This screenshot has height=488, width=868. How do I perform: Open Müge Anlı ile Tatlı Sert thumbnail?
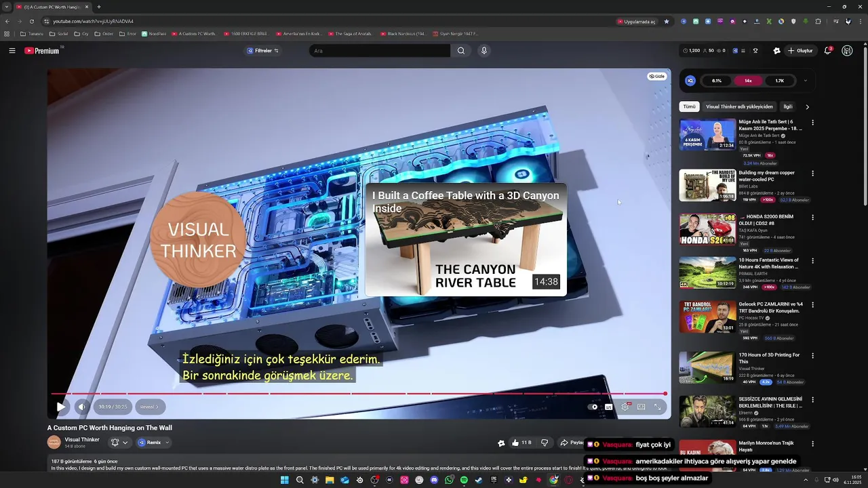(x=707, y=134)
